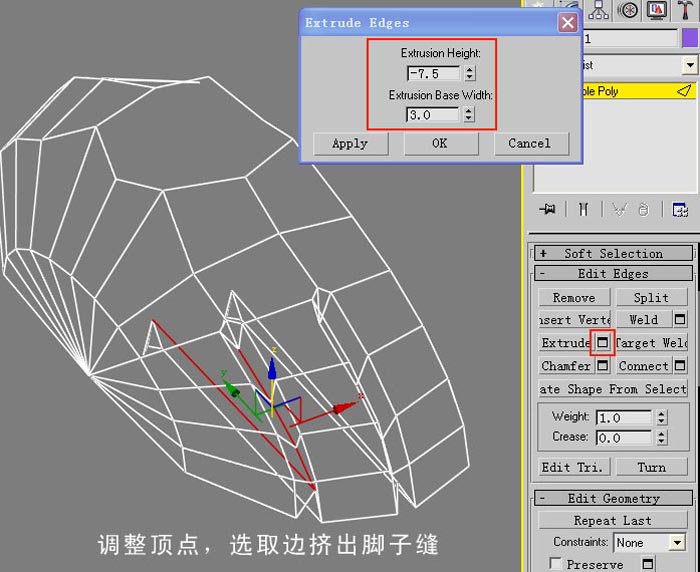Collapse the Edit Geometry rollout
This screenshot has width=700, height=572.
pyautogui.click(x=613, y=498)
